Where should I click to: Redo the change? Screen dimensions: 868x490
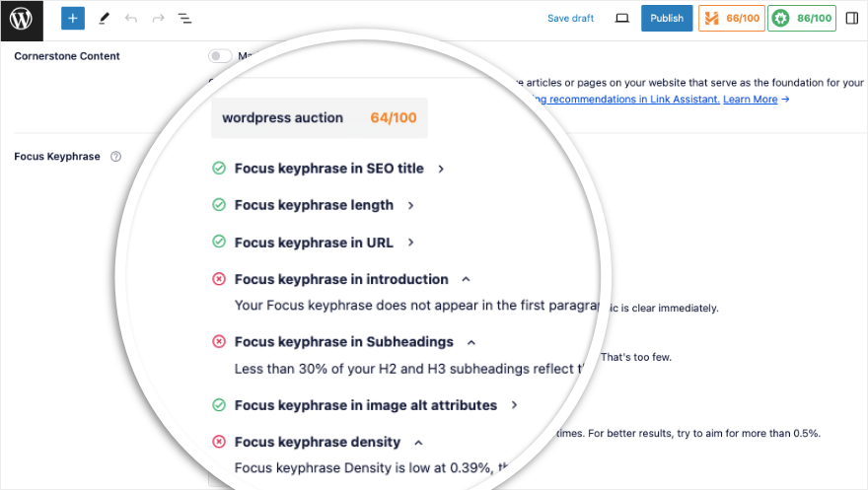coord(159,19)
